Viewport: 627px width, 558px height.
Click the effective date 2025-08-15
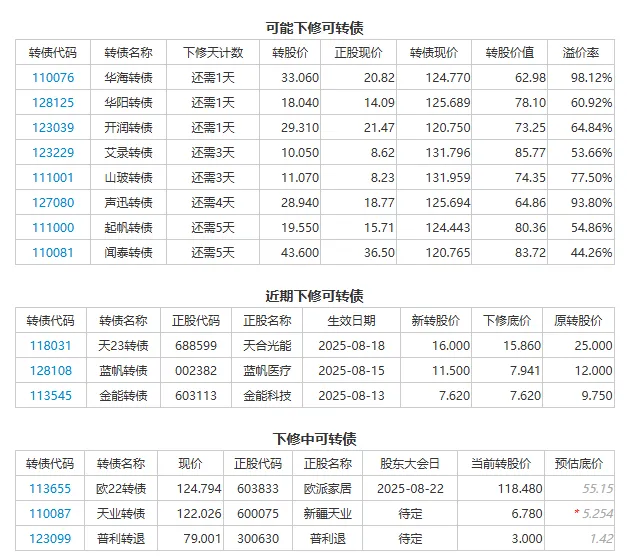351,371
